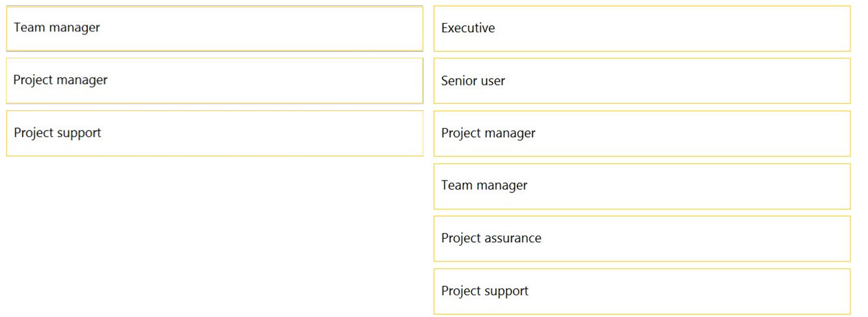
Task: Select Team manager in the right column
Action: coord(641,186)
